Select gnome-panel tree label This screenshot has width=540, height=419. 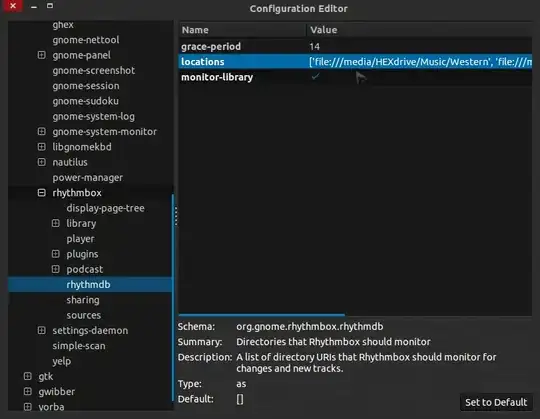click(x=82, y=55)
